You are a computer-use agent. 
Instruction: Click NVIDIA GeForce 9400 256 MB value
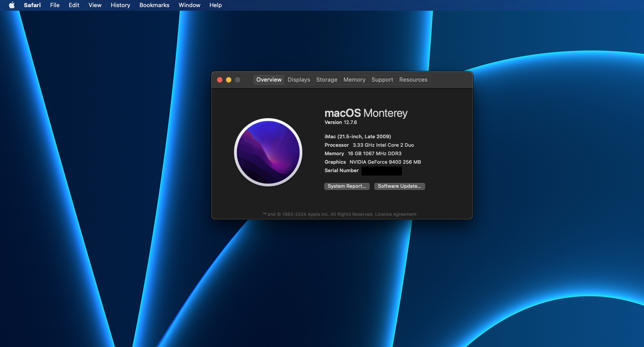point(385,162)
